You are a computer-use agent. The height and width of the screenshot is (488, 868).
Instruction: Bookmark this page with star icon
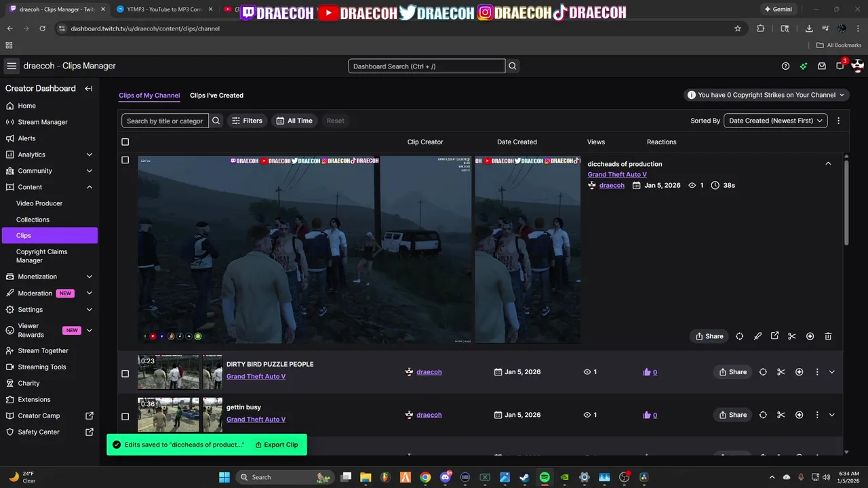[738, 28]
